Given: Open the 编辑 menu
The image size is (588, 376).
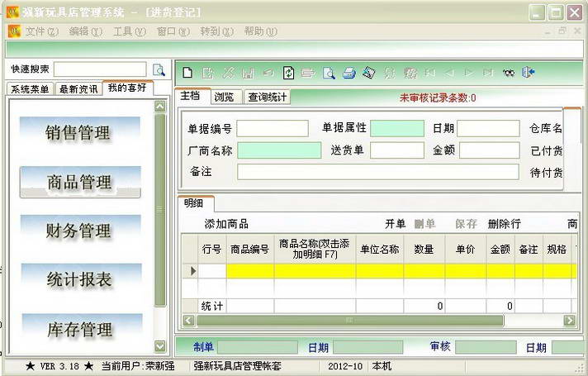Looking at the screenshot, I should [86, 31].
